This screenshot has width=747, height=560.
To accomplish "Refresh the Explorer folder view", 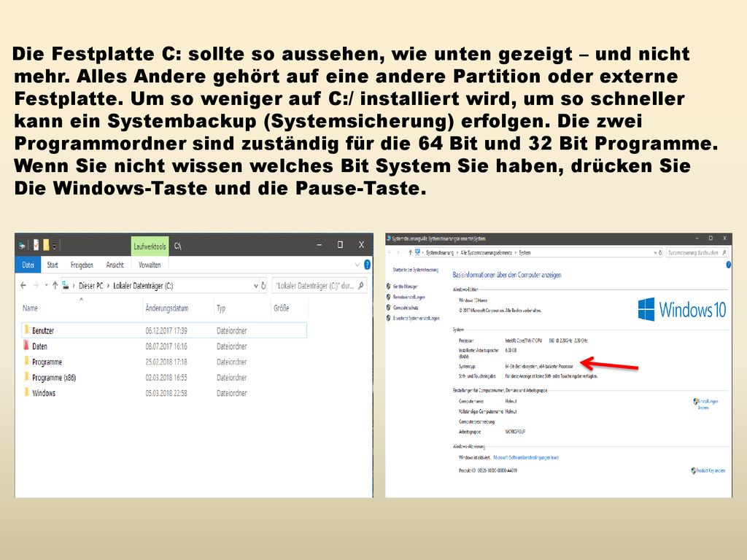I will [x=263, y=286].
